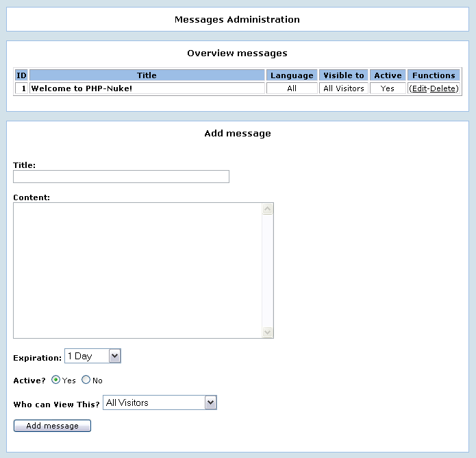
Task: Click the Content scrollbar down arrow
Action: tap(268, 332)
